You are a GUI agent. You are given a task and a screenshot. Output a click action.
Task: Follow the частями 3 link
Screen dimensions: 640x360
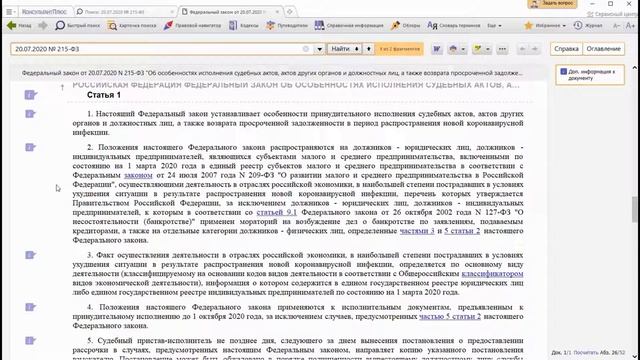(x=417, y=231)
